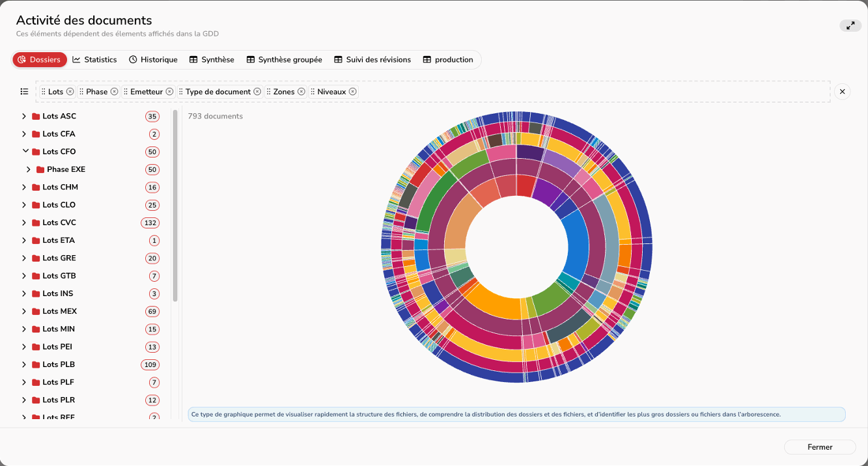The width and height of the screenshot is (868, 466).
Task: Click the 16 count badge of Lots CHM
Action: point(152,187)
